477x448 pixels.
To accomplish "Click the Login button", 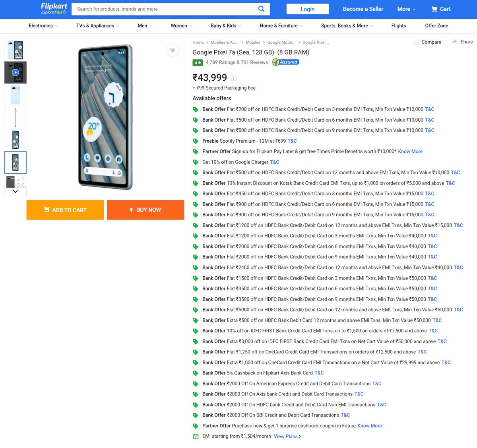I will pos(308,9).
